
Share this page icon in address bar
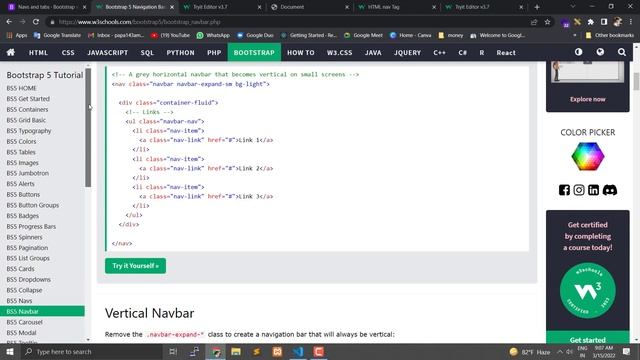(534, 22)
